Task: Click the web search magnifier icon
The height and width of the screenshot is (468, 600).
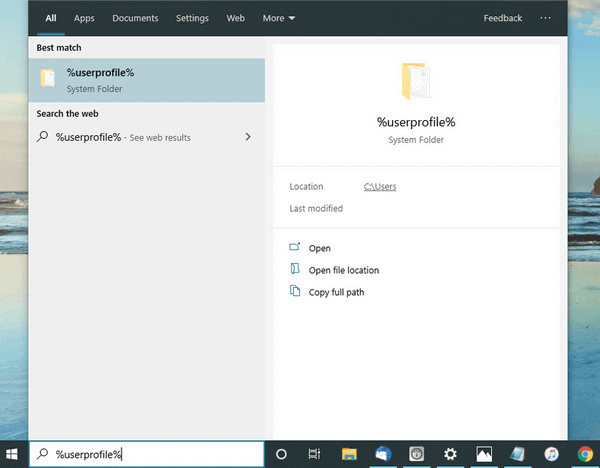Action: pos(42,137)
